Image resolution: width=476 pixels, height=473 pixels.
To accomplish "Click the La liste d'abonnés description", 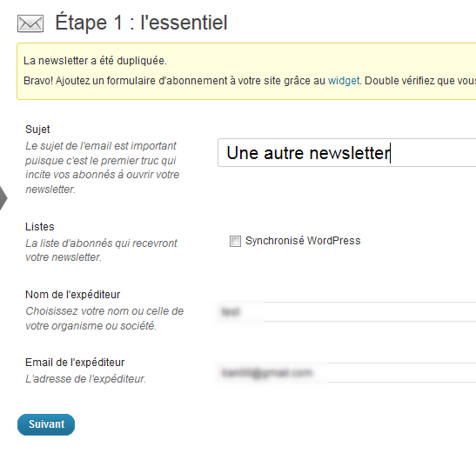I will coord(101,250).
